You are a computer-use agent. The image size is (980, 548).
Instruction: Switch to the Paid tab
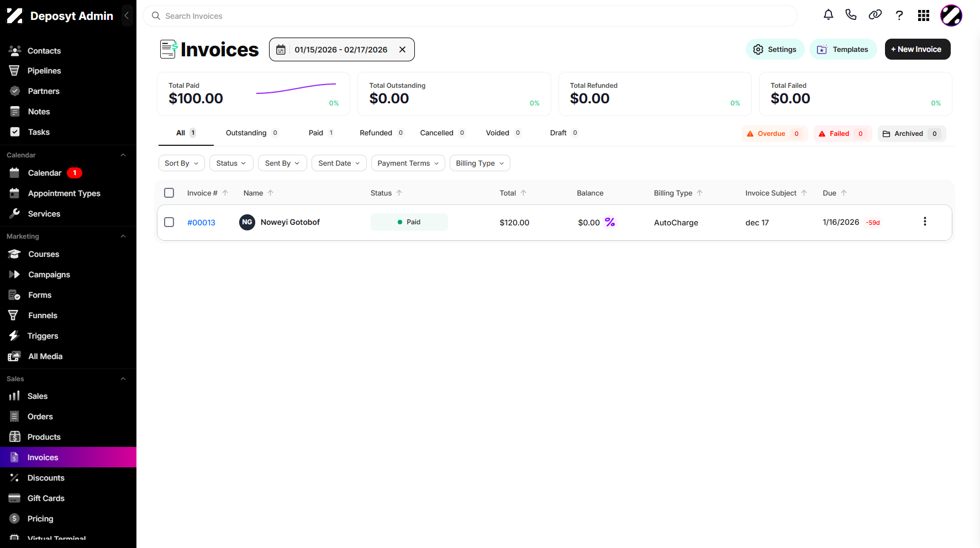[x=322, y=133]
